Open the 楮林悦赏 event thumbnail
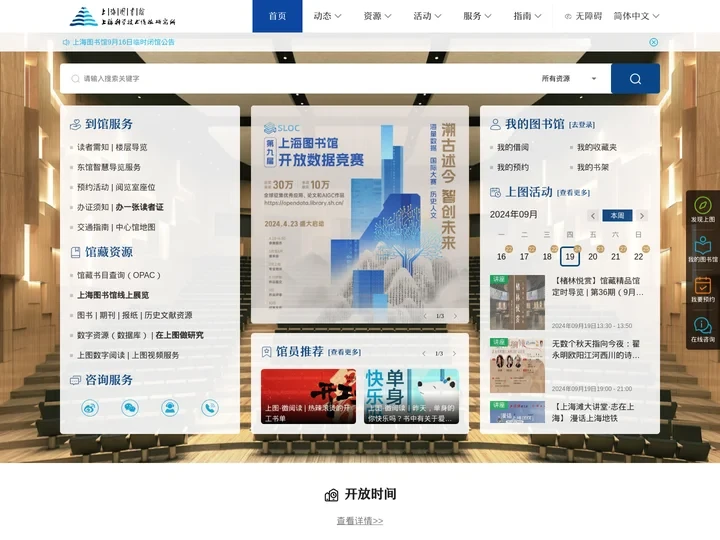Image resolution: width=720 pixels, height=540 pixels. pos(517,302)
